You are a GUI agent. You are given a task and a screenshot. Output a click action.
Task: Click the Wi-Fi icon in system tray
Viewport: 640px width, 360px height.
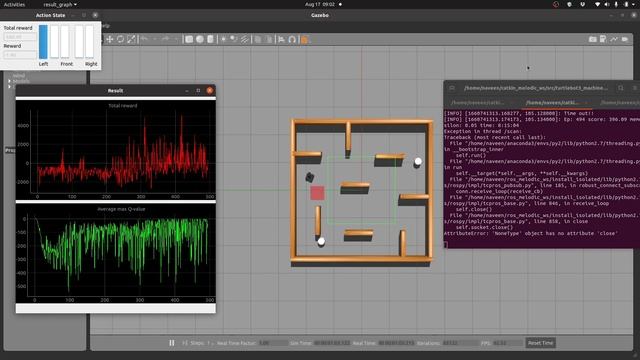click(x=598, y=4)
